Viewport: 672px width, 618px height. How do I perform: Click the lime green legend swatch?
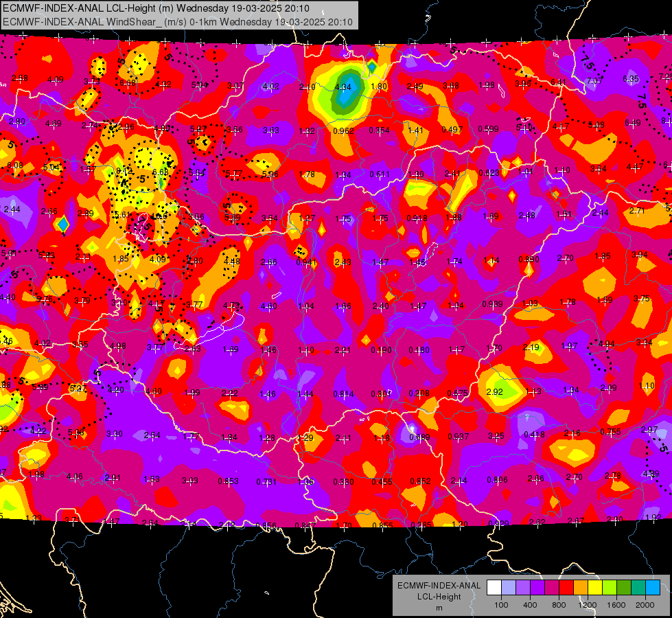610,587
